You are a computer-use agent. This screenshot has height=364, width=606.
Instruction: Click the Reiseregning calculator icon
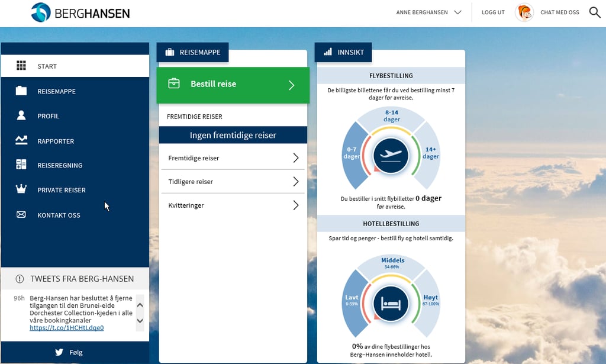[21, 165]
